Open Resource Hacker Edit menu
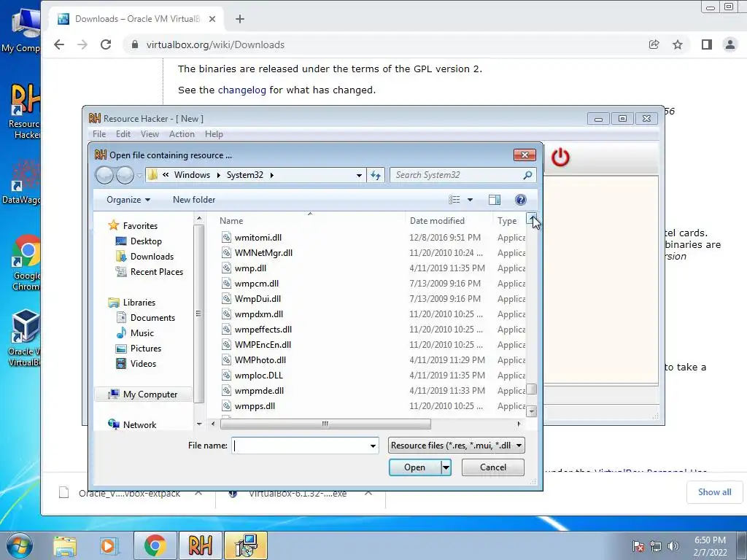 123,134
